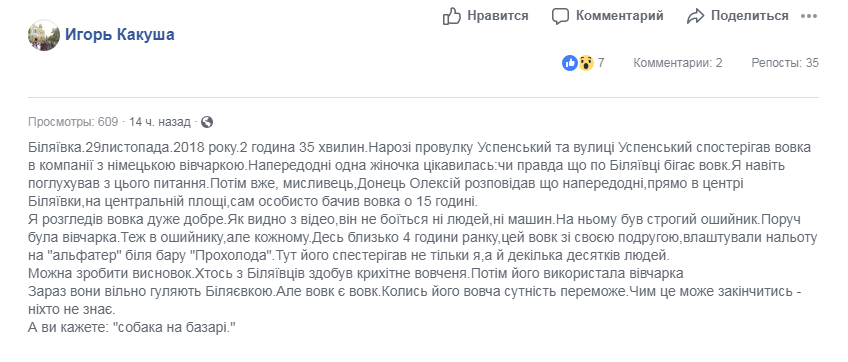Viewport: 848px width, 362px height.
Task: Click the blue Like reaction icon
Action: (569, 63)
